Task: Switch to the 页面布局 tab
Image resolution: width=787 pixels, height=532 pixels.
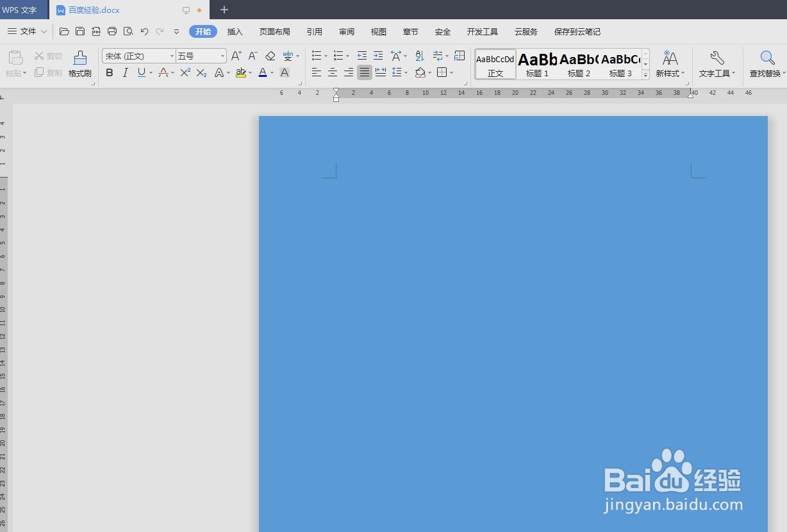Action: pos(274,31)
